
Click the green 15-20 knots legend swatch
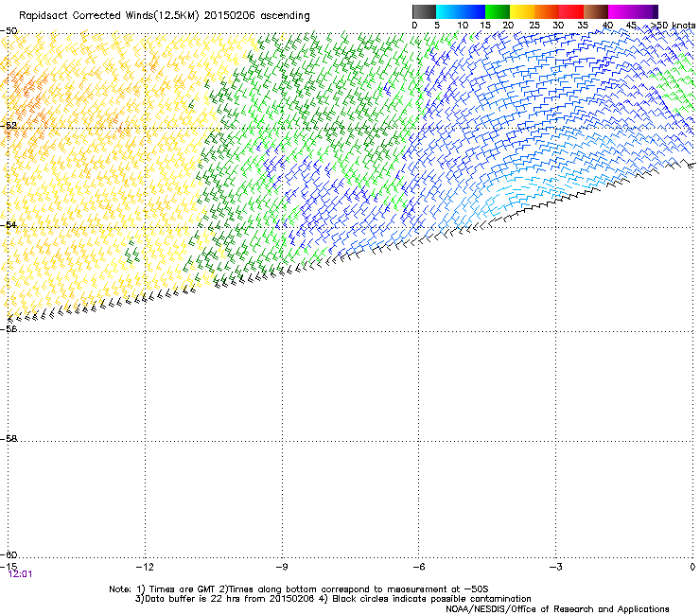(498, 11)
